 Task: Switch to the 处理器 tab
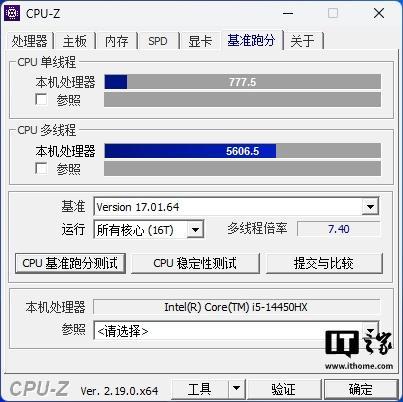pyautogui.click(x=30, y=41)
